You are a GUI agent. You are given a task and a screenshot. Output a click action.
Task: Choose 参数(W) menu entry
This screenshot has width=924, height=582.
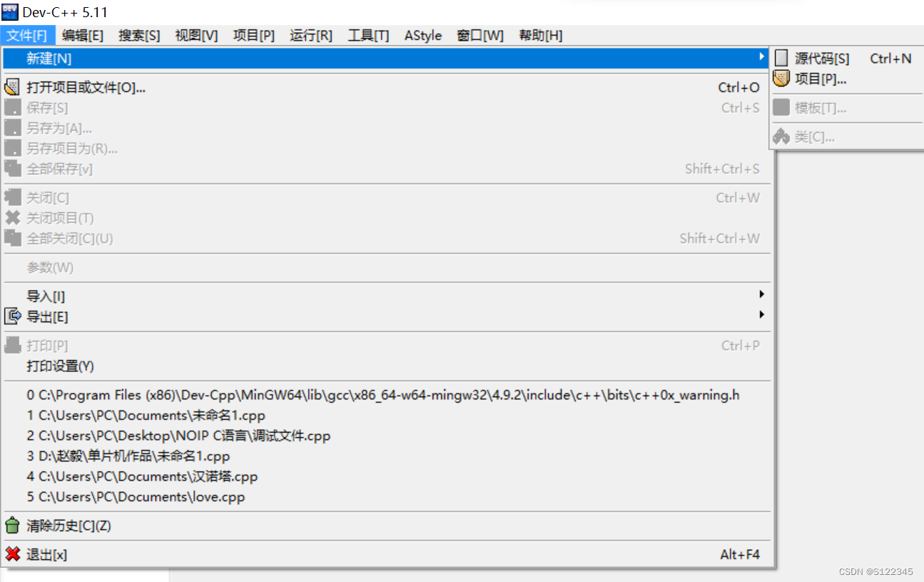click(386, 268)
